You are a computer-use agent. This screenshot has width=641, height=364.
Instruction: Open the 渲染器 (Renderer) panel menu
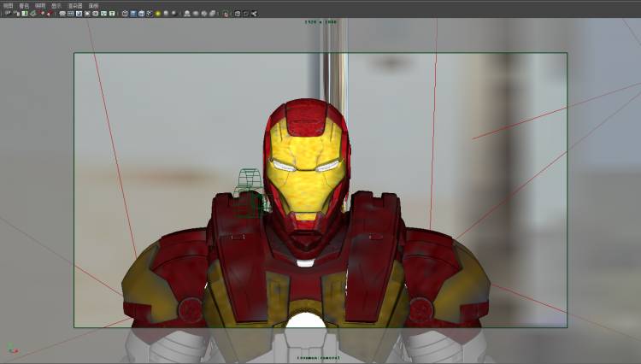point(75,6)
